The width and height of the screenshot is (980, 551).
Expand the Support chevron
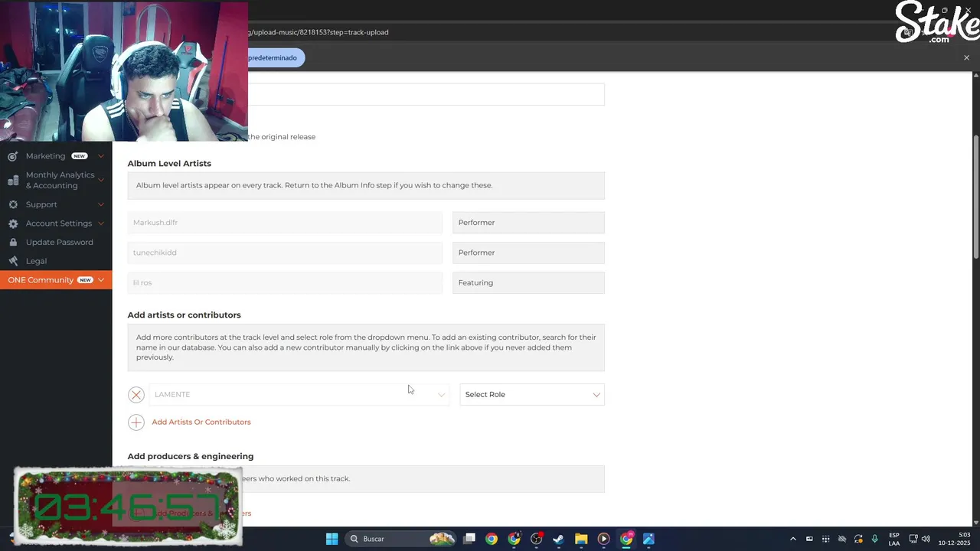tap(101, 204)
